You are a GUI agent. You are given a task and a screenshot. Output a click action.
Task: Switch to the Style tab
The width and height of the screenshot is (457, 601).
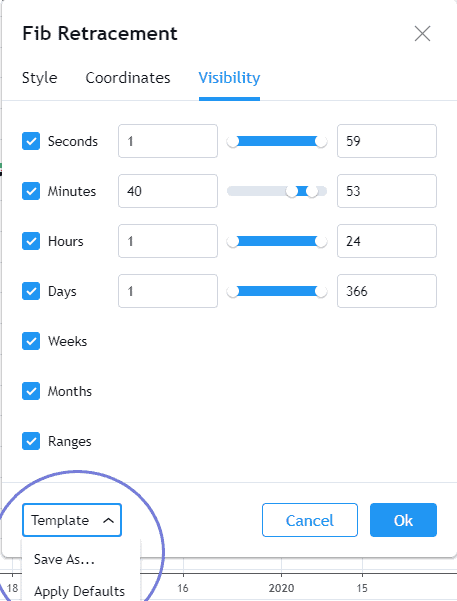click(39, 78)
